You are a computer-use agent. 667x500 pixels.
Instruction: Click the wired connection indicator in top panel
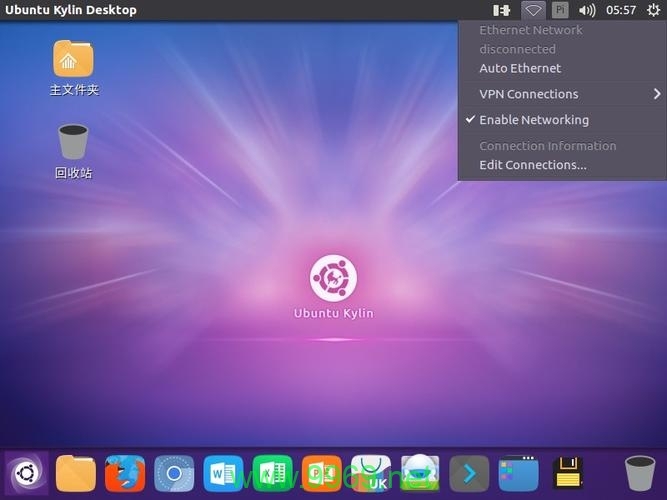pyautogui.click(x=502, y=10)
